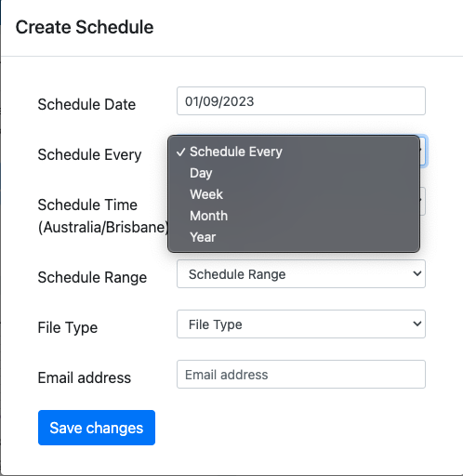This screenshot has width=463, height=476.
Task: Focus the Email address input field
Action: click(301, 375)
